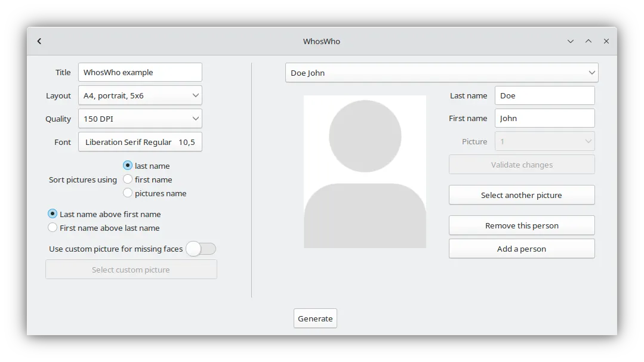The height and width of the screenshot is (362, 644).
Task: Enable custom picture for missing faces
Action: pyautogui.click(x=201, y=249)
